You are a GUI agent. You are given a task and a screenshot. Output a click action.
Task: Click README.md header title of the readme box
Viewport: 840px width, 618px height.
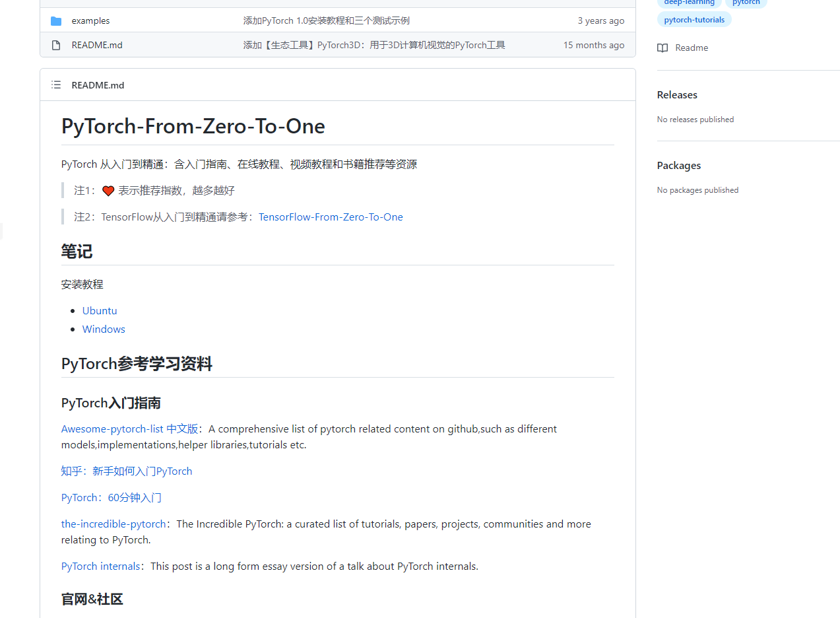pos(98,85)
